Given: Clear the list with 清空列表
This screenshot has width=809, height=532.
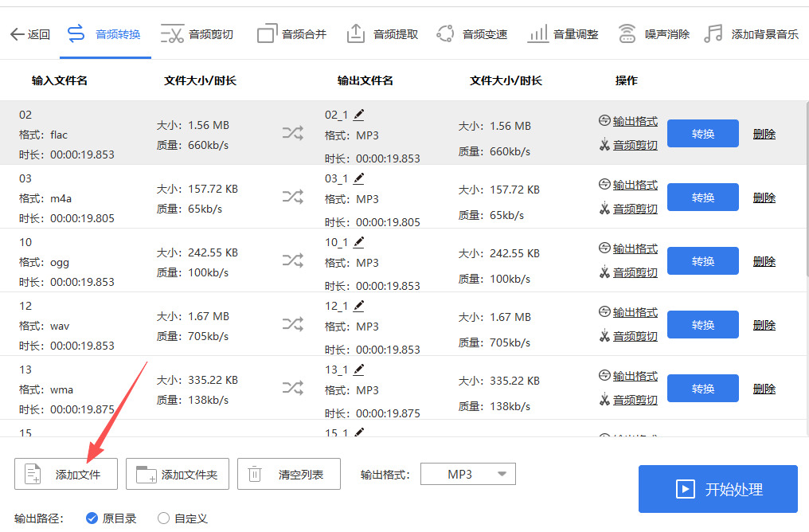Looking at the screenshot, I should pyautogui.click(x=289, y=474).
